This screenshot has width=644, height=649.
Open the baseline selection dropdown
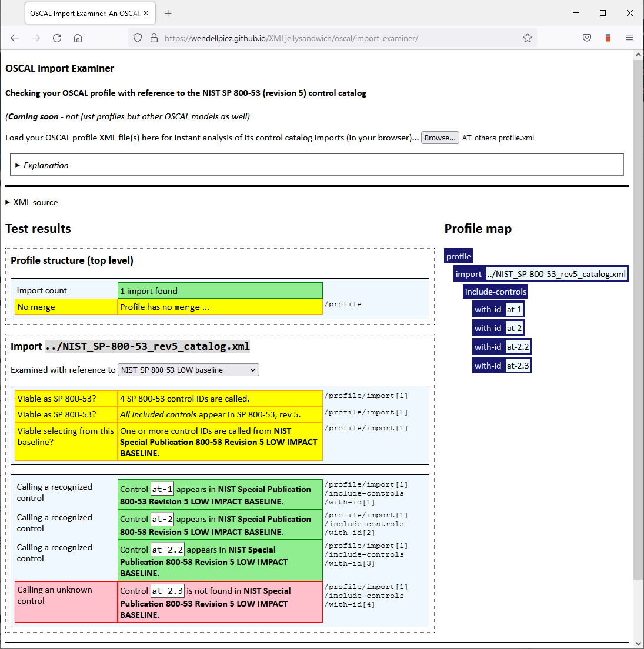[188, 370]
